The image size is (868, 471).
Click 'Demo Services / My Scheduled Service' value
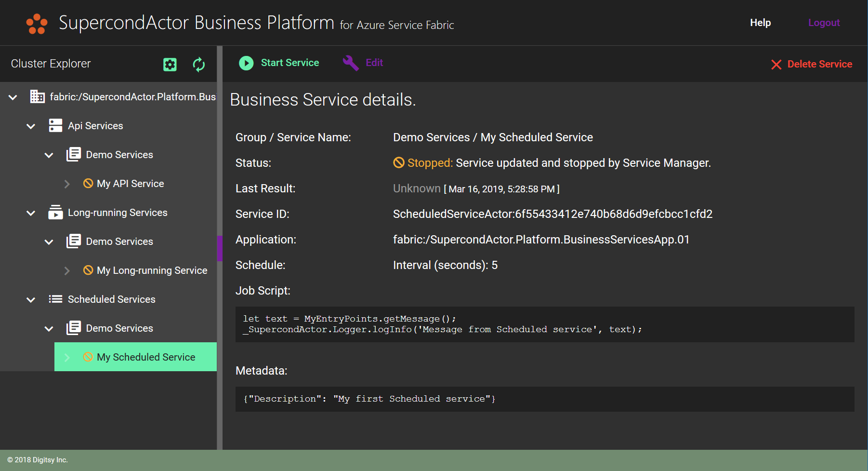pos(493,137)
